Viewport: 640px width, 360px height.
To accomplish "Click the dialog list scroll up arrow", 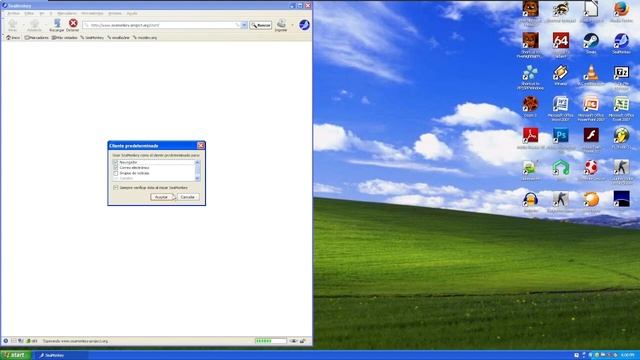I will point(198,162).
